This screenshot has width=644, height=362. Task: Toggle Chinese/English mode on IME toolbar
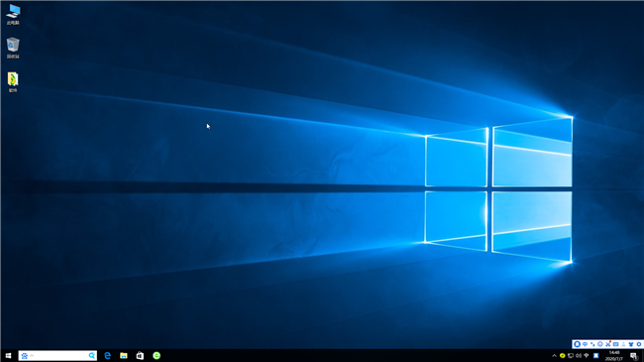pos(585,344)
